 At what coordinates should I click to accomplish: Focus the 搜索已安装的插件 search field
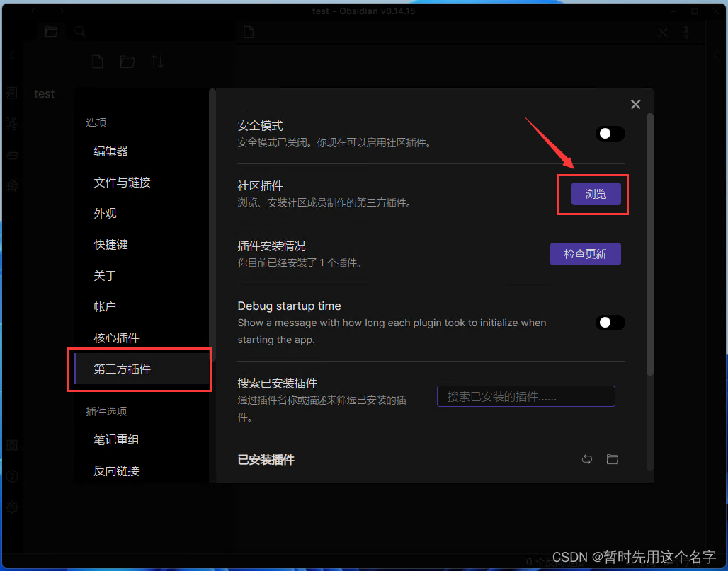coord(525,396)
